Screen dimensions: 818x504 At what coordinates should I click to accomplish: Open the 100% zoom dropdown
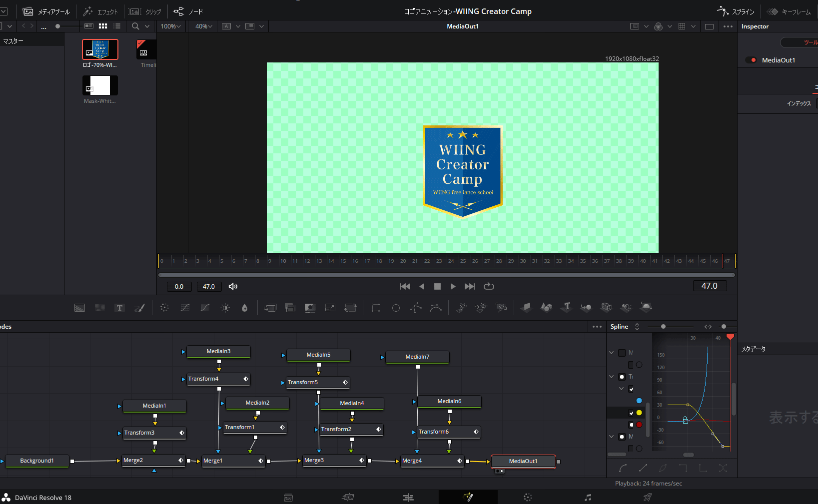pos(171,26)
